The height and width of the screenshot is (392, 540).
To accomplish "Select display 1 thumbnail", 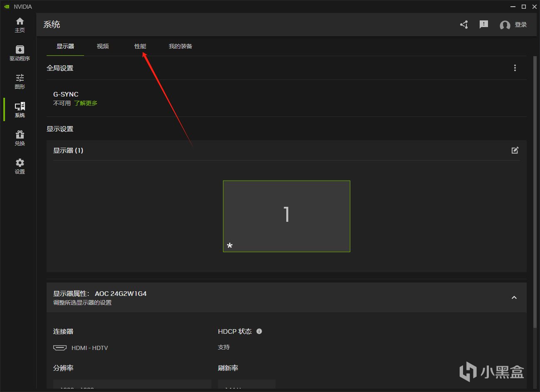I will (287, 216).
